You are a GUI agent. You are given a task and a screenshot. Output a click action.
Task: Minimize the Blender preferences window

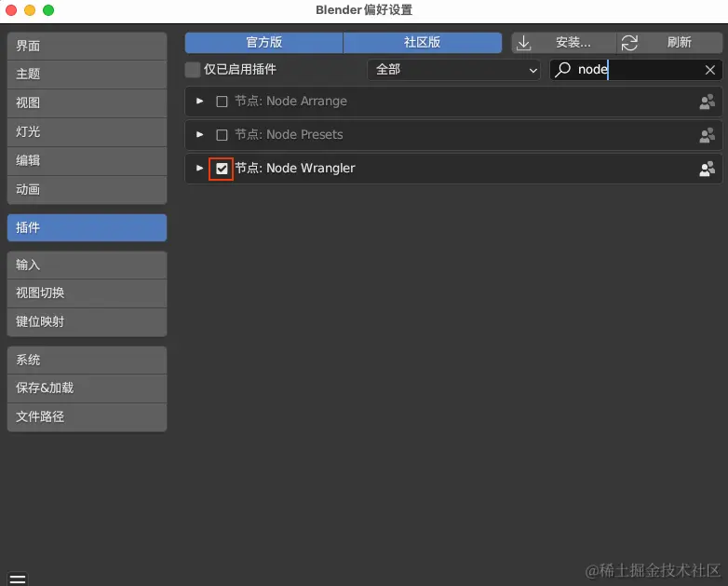(x=30, y=9)
